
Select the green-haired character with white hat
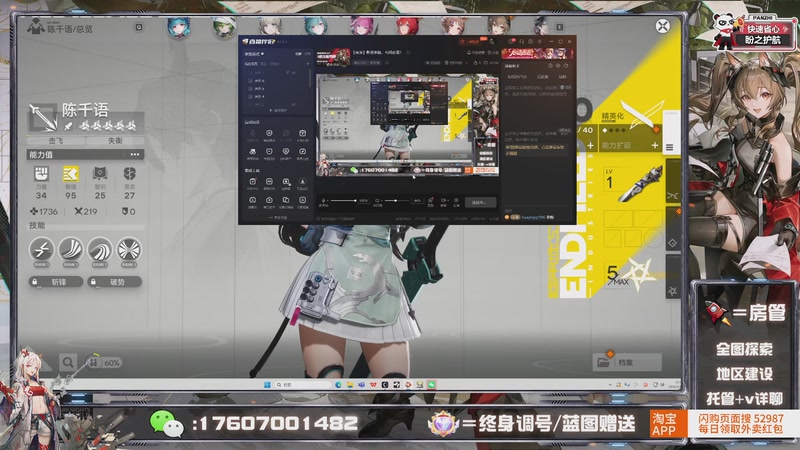tap(224, 27)
